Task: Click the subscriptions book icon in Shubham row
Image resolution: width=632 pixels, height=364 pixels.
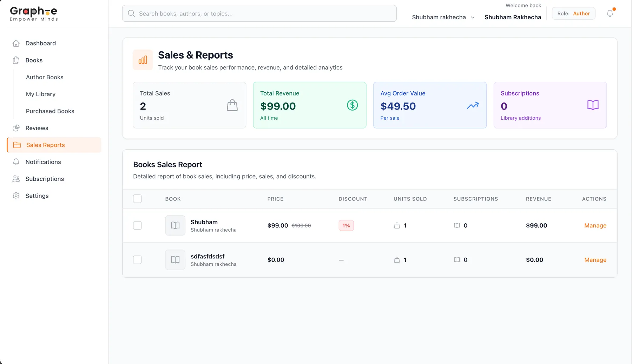Action: pos(457,225)
